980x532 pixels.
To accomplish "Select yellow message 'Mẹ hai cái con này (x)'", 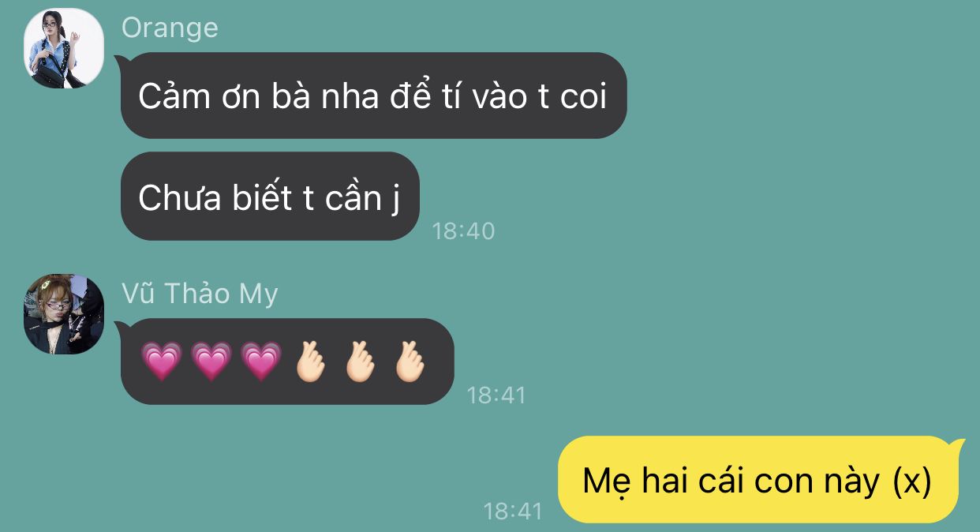I will (x=757, y=480).
